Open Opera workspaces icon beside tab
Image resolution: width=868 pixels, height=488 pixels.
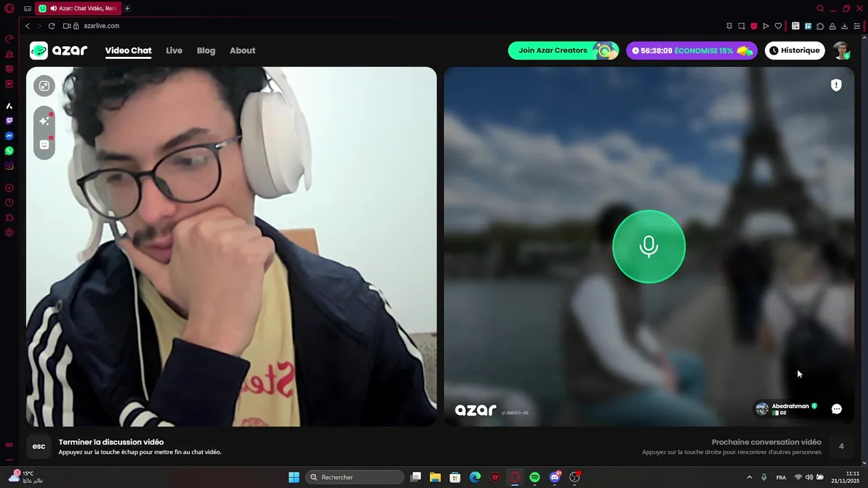pyautogui.click(x=27, y=9)
